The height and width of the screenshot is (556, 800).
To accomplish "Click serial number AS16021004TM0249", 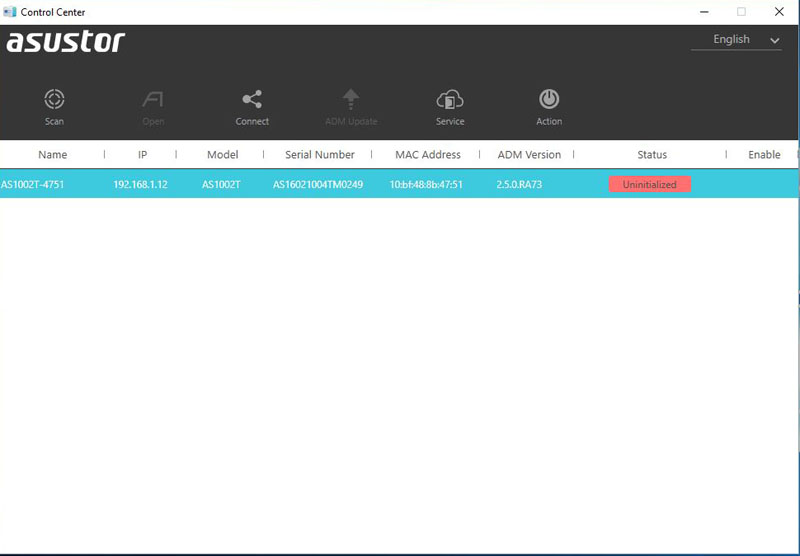I will 318,184.
